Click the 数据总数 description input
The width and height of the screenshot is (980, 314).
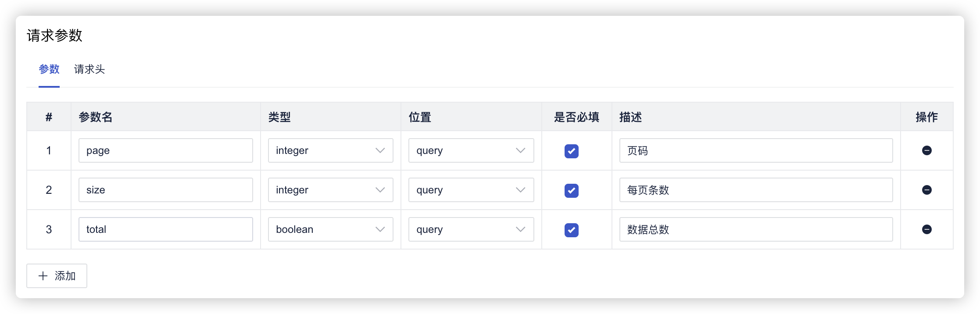(x=755, y=229)
